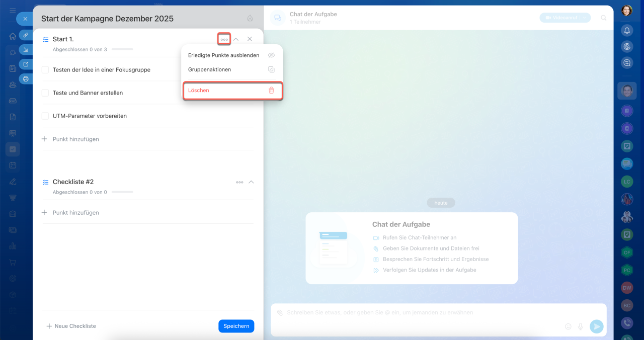Click the bar chart icon in left sidebar
Screen dimensions: 644x340
click(13, 246)
